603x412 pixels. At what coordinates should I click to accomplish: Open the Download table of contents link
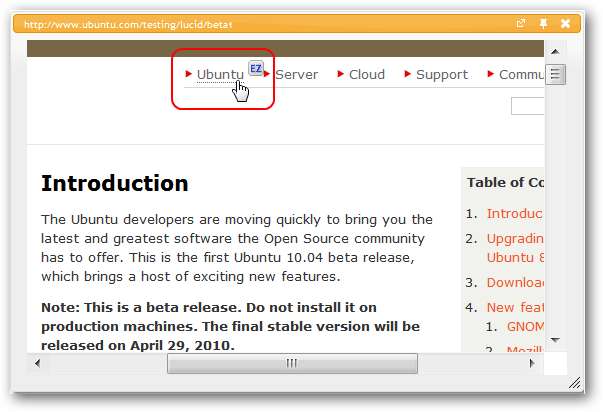pos(515,282)
